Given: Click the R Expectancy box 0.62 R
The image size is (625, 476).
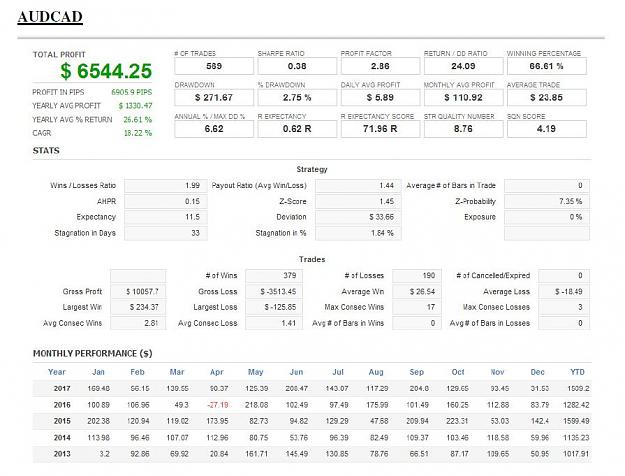Looking at the screenshot, I should pos(297,129).
